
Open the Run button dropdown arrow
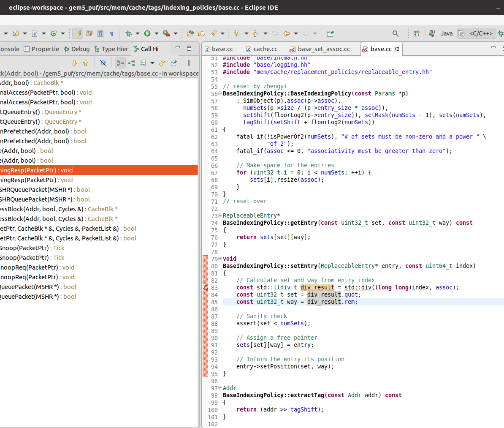pyautogui.click(x=156, y=33)
